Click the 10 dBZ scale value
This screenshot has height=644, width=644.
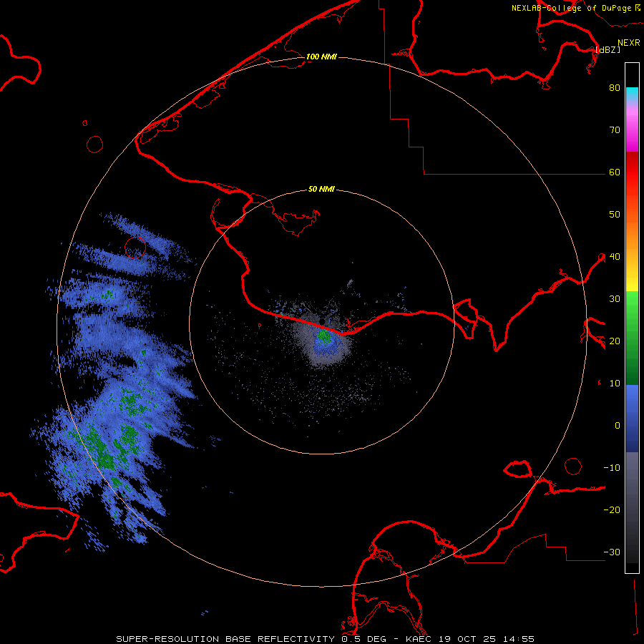tap(615, 384)
